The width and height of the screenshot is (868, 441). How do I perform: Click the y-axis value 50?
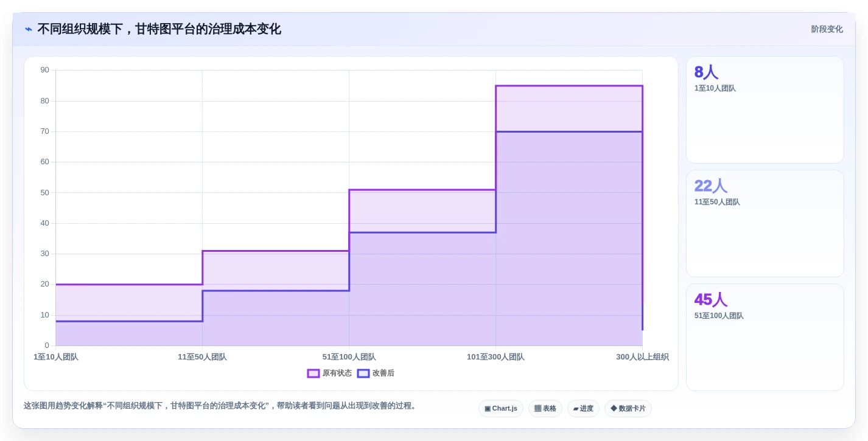[45, 193]
